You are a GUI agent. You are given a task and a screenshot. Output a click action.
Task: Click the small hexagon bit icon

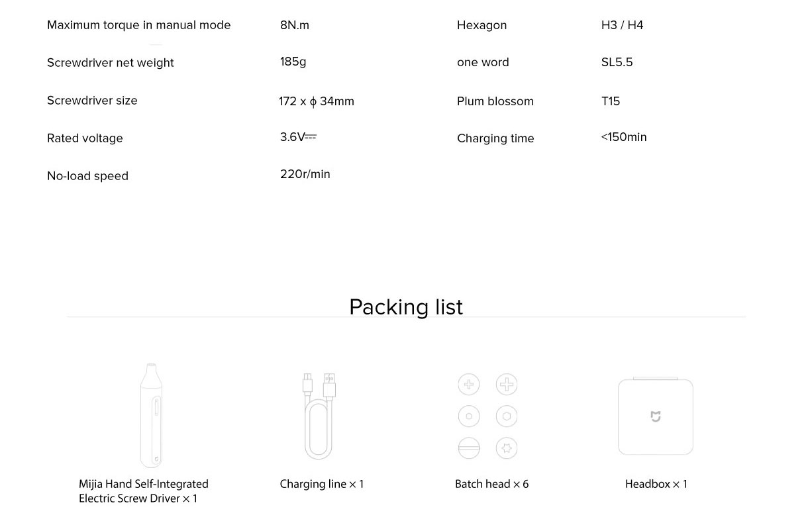pyautogui.click(x=469, y=416)
